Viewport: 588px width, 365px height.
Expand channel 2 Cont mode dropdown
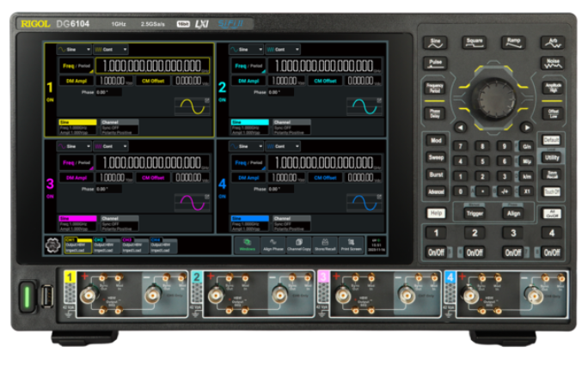click(x=282, y=50)
